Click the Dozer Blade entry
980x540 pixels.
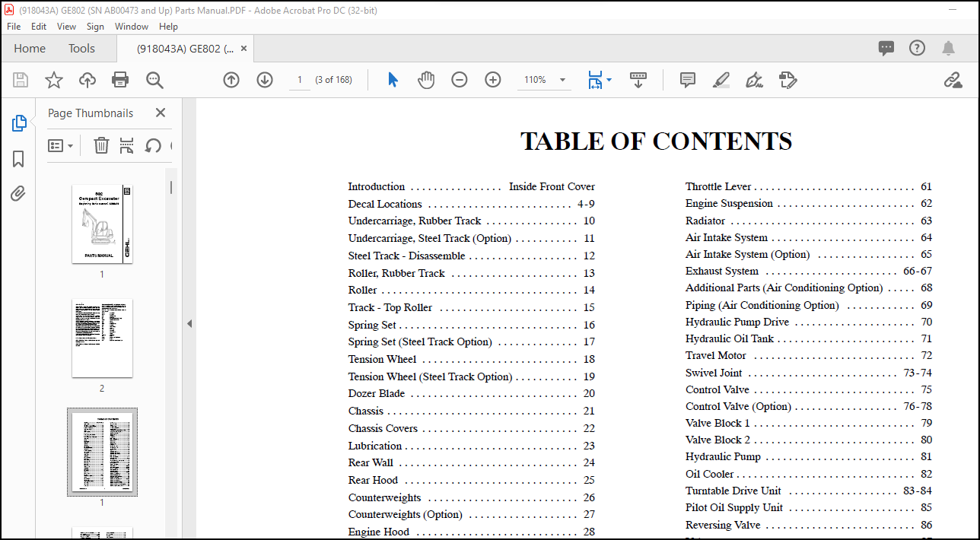(x=472, y=394)
